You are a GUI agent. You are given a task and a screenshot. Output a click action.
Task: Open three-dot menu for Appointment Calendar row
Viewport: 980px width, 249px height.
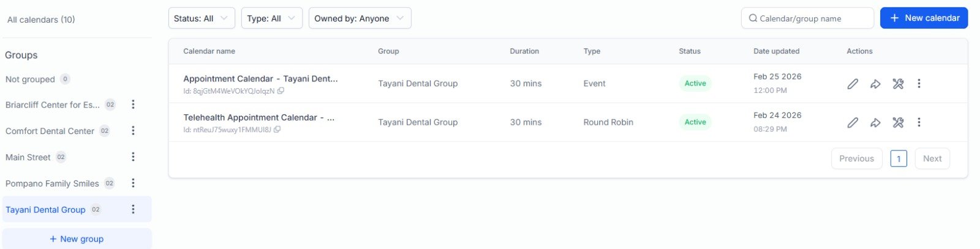919,84
